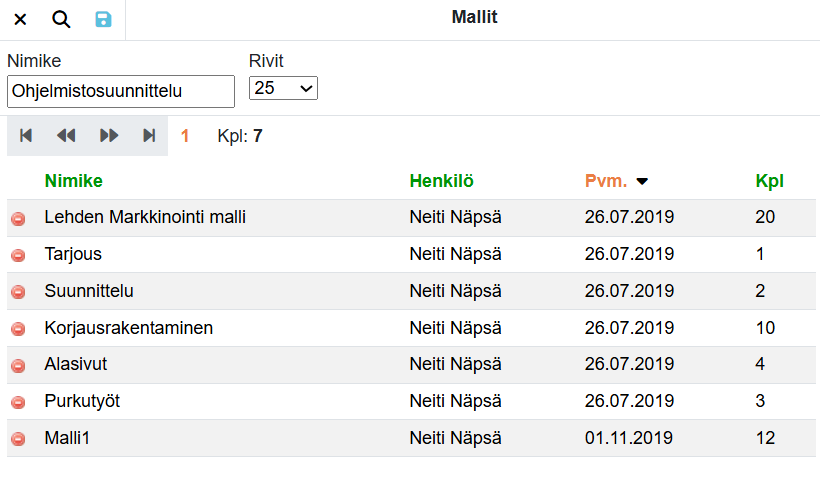Go to the first page of results
The height and width of the screenshot is (482, 820).
pyautogui.click(x=27, y=136)
